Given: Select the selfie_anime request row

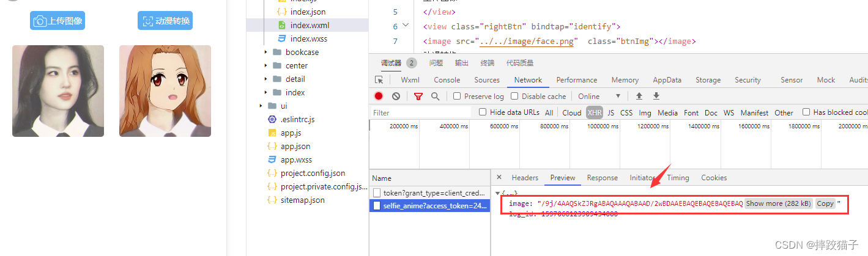Looking at the screenshot, I should point(429,206).
